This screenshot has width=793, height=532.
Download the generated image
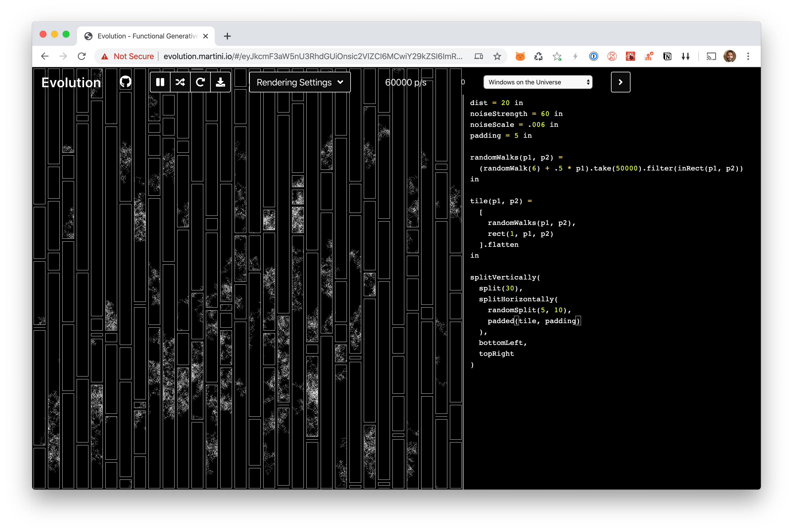pyautogui.click(x=220, y=82)
